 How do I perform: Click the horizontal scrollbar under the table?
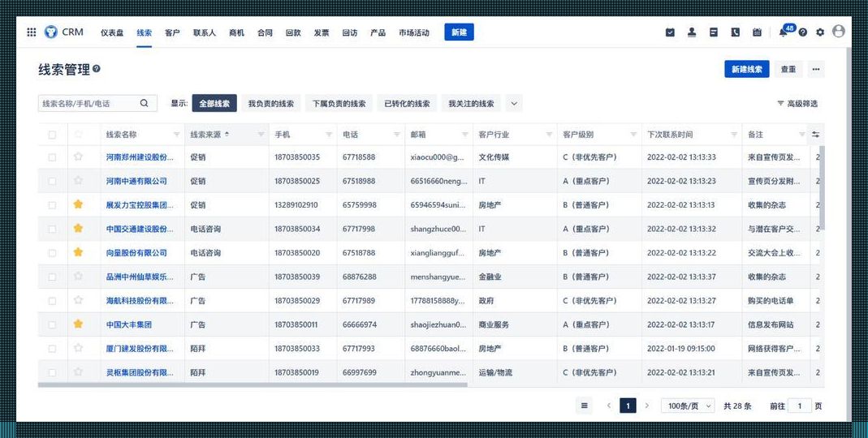tap(253, 385)
